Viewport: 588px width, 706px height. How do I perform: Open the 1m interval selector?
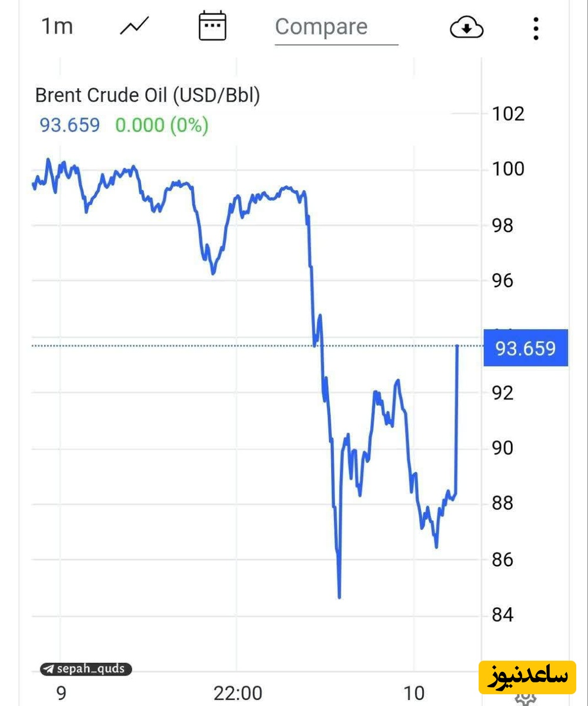pos(56,26)
